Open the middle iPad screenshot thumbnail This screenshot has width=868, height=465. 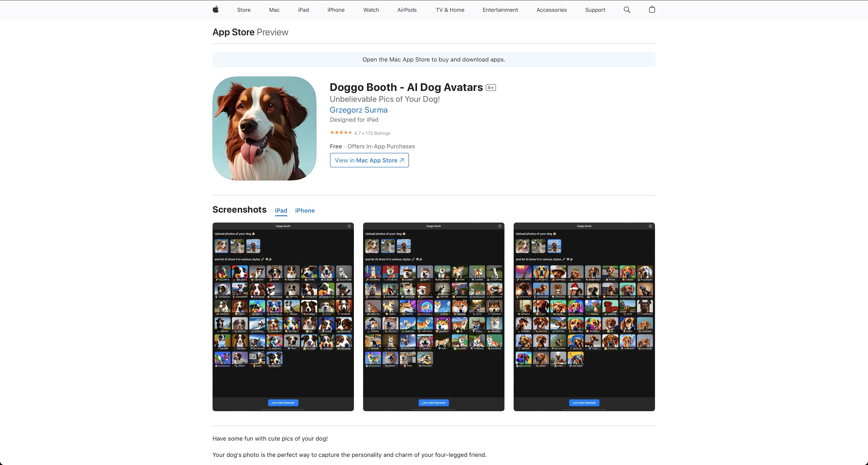[x=433, y=317]
